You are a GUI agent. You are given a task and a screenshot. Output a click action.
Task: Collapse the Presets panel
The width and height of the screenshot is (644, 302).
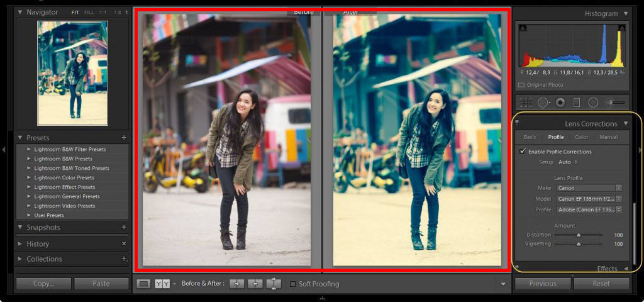click(x=19, y=138)
